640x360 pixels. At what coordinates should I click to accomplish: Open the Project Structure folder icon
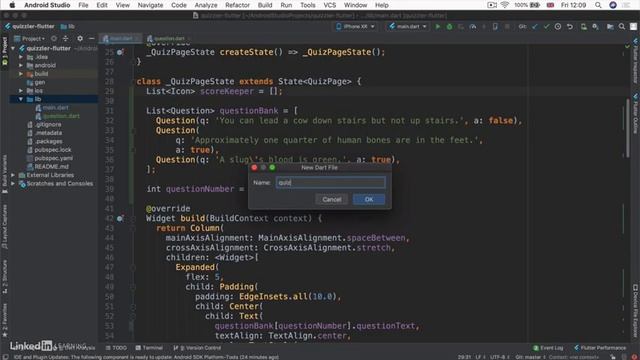point(610,27)
